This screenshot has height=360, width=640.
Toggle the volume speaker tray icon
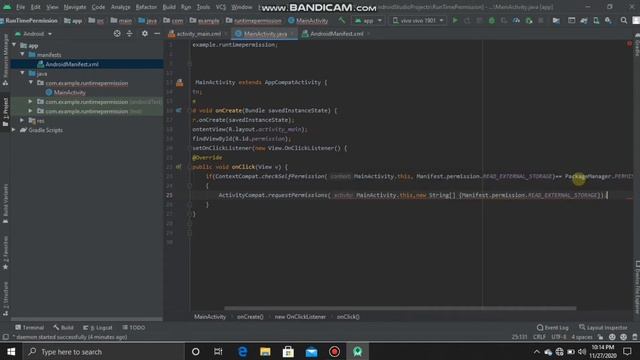tap(582, 352)
